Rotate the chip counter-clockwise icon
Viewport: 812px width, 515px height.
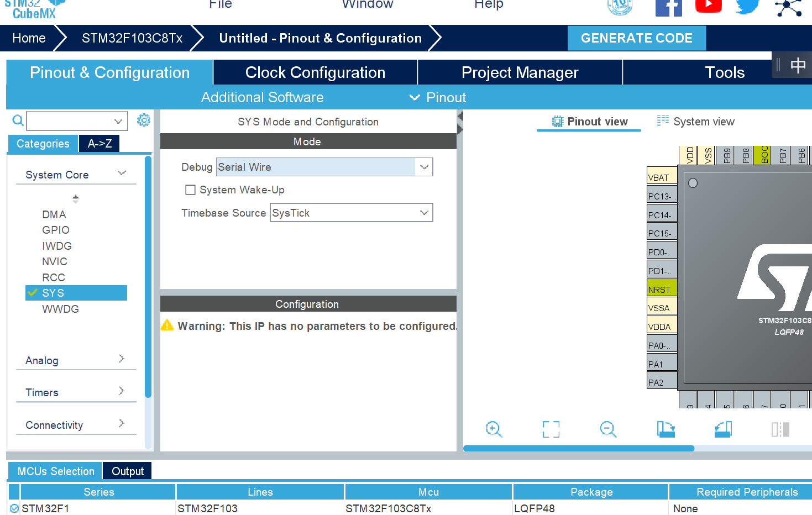[x=723, y=429]
